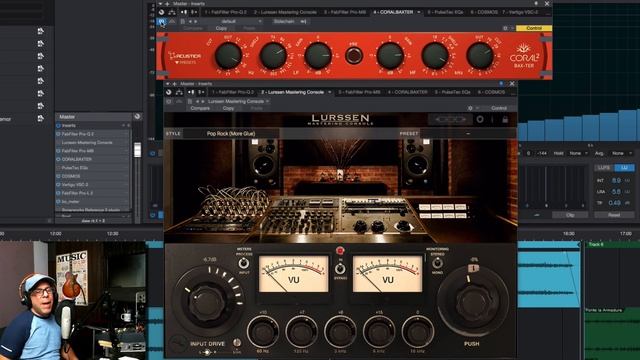The width and height of the screenshot is (640, 360).
Task: Toggle power/activate button in CORALBAXTER window toolbar
Action: (162, 21)
